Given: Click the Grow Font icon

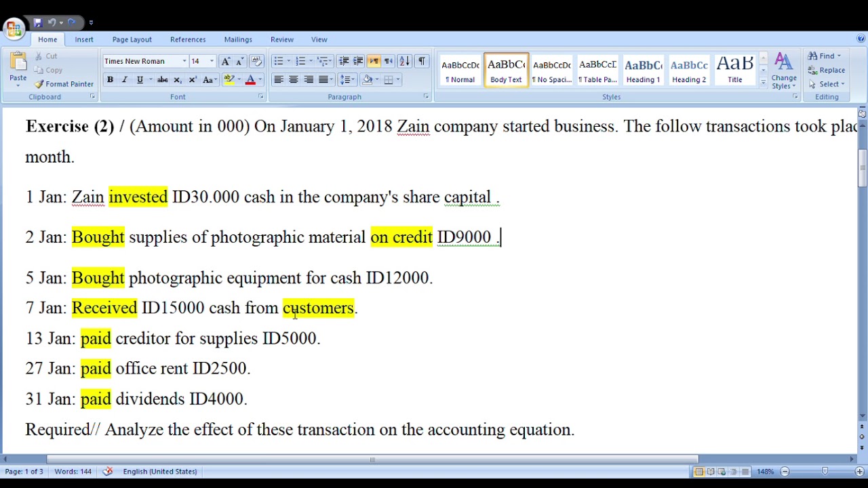Looking at the screenshot, I should click(x=226, y=61).
